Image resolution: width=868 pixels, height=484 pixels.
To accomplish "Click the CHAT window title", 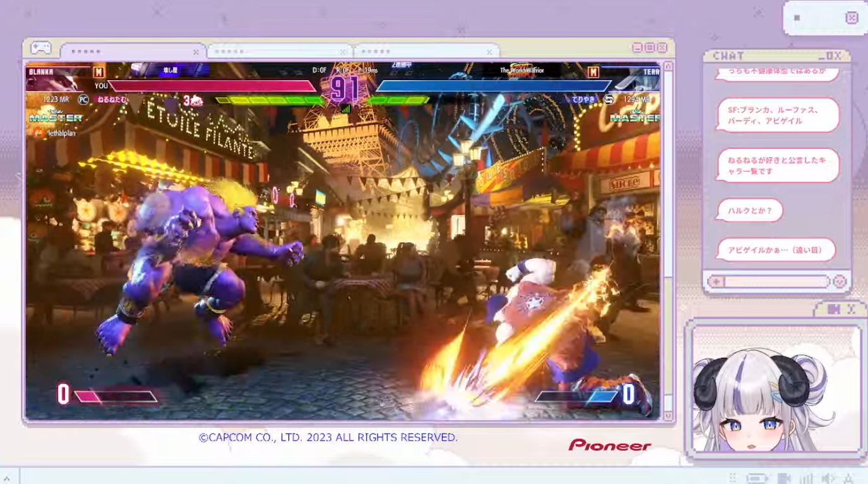I will pyautogui.click(x=728, y=56).
